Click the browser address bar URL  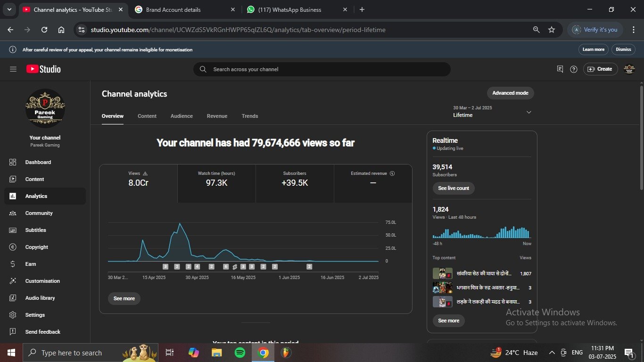pos(238,30)
